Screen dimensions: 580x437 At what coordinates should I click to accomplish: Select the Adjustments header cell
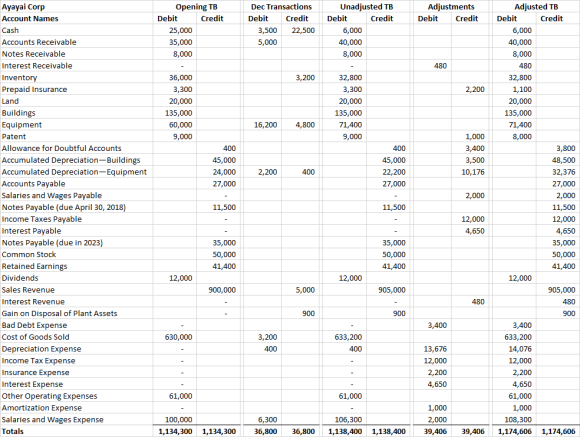click(x=451, y=7)
